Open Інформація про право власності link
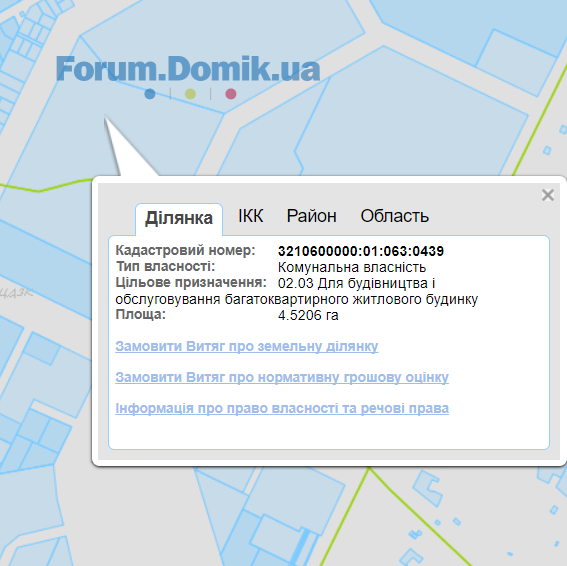This screenshot has width=567, height=566. click(x=282, y=408)
